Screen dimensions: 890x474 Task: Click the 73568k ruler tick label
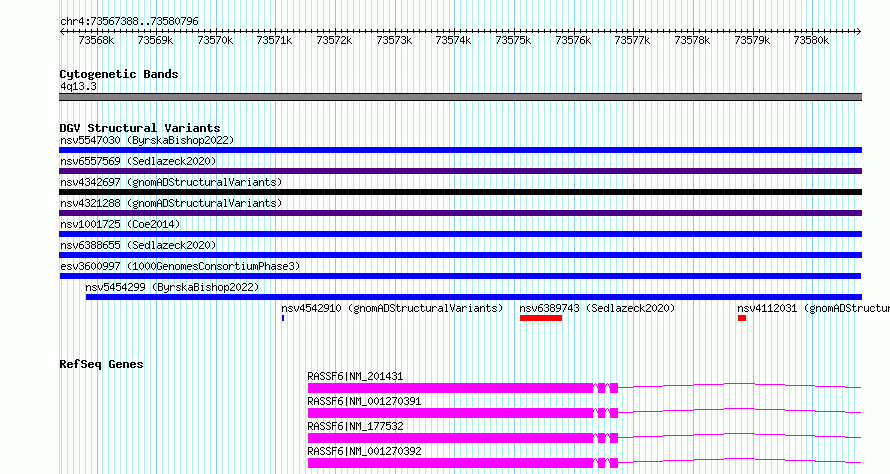96,40
